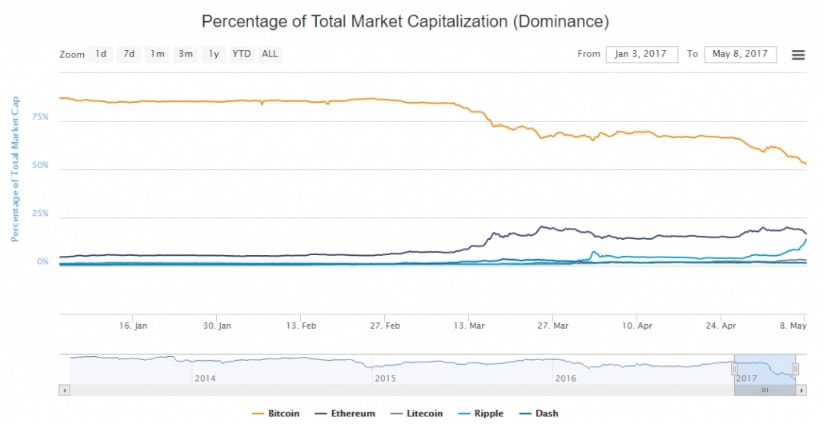Screen dimensions: 827x427
Task: Click the From date field Jan 3, 2017
Action: point(641,54)
